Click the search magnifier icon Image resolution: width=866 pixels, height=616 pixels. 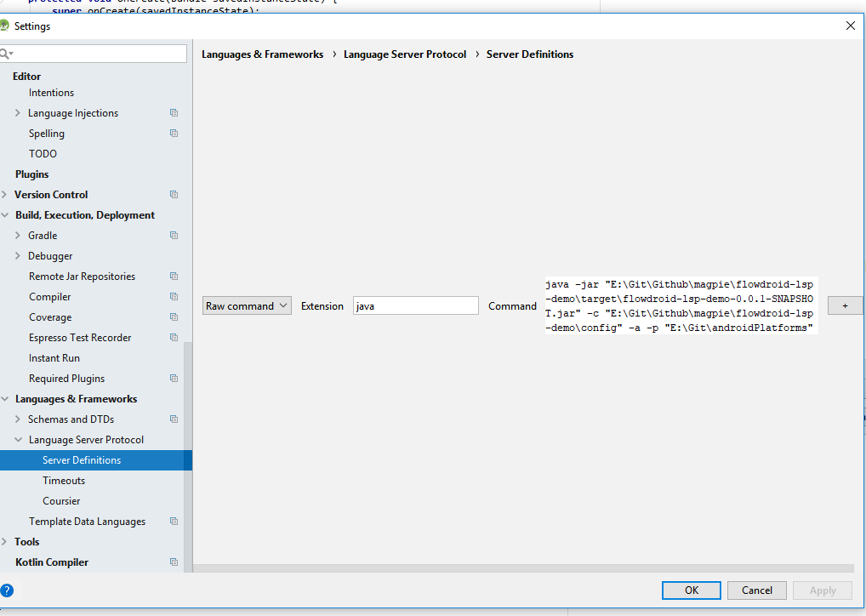point(5,54)
